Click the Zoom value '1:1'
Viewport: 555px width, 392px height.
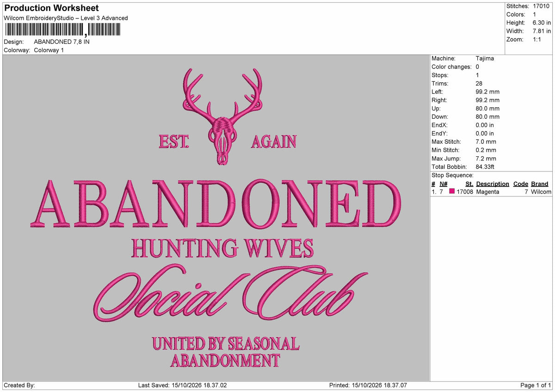537,39
